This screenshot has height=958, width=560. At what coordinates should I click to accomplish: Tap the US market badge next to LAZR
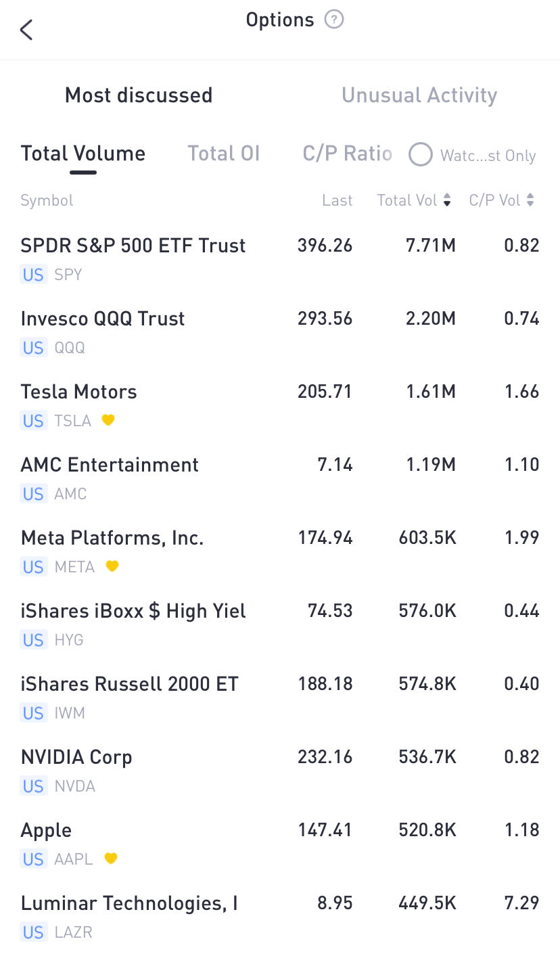click(x=33, y=932)
